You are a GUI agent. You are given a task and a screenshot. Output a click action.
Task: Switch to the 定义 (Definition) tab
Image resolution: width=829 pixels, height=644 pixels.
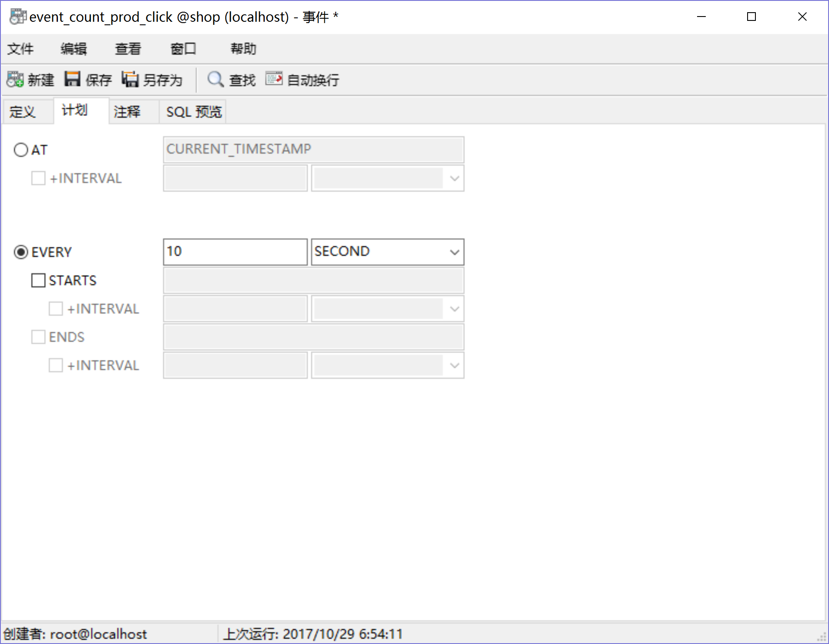[x=28, y=112]
